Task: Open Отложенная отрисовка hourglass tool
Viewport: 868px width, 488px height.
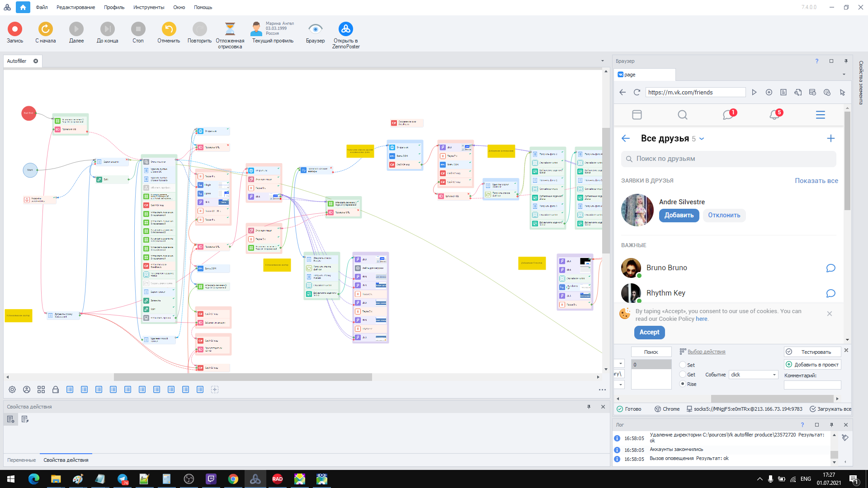Action: (230, 29)
